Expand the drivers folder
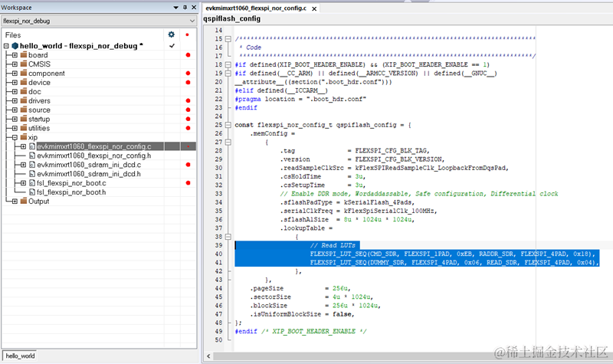The height and width of the screenshot is (364, 613). (x=15, y=101)
